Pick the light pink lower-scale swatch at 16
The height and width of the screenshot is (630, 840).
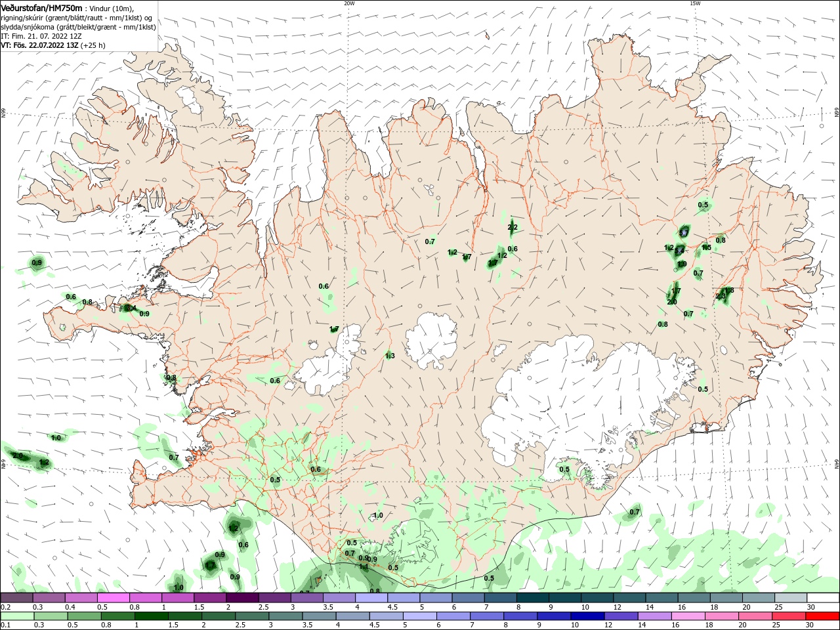687,616
